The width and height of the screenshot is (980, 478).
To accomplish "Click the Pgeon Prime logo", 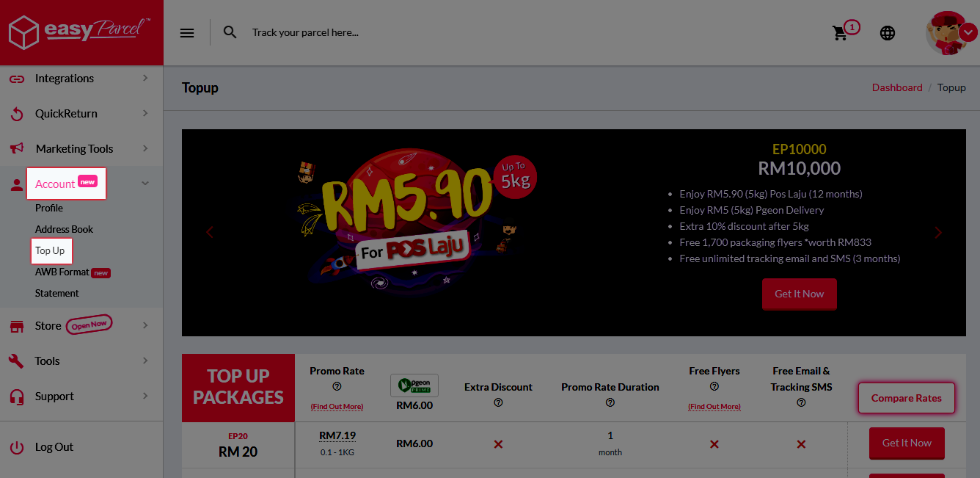I will click(414, 385).
